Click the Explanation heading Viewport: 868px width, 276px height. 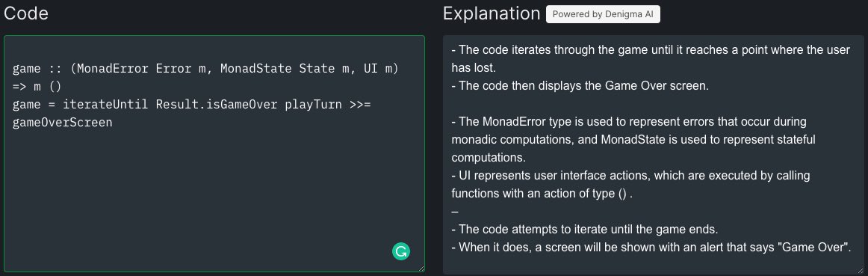click(492, 13)
